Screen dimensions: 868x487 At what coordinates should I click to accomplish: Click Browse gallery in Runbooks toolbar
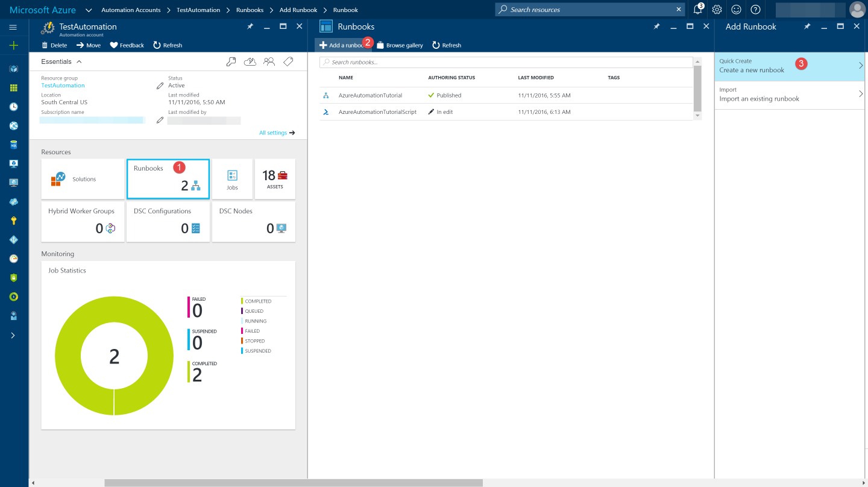point(400,45)
